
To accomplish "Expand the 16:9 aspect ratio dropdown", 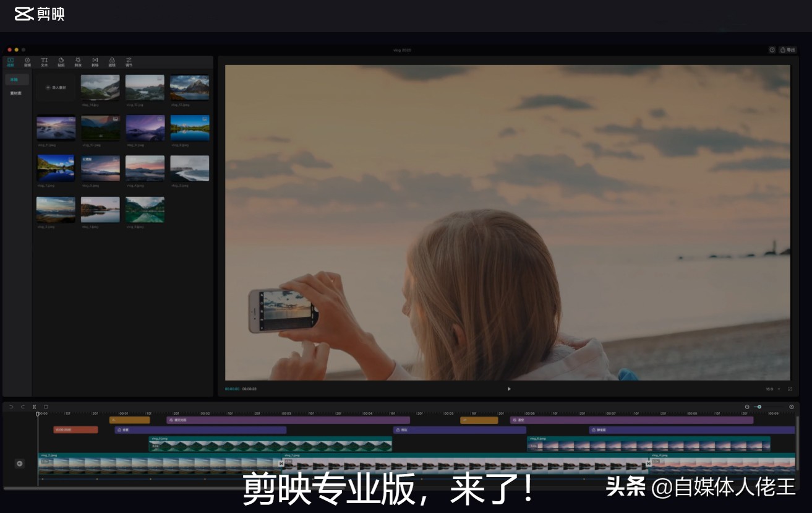I will [x=772, y=389].
